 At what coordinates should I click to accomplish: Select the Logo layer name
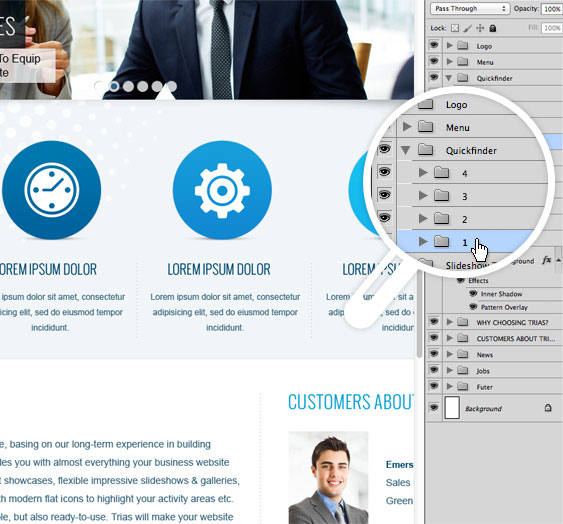[x=484, y=46]
